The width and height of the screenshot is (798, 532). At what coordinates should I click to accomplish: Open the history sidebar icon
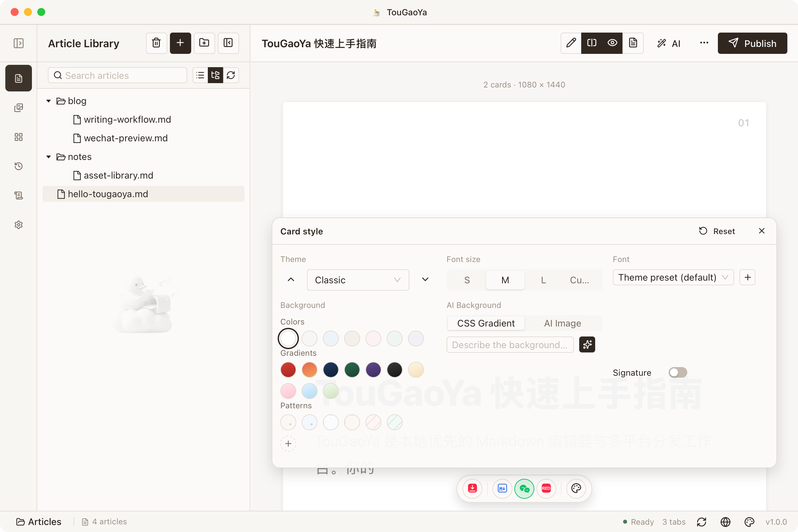tap(19, 166)
